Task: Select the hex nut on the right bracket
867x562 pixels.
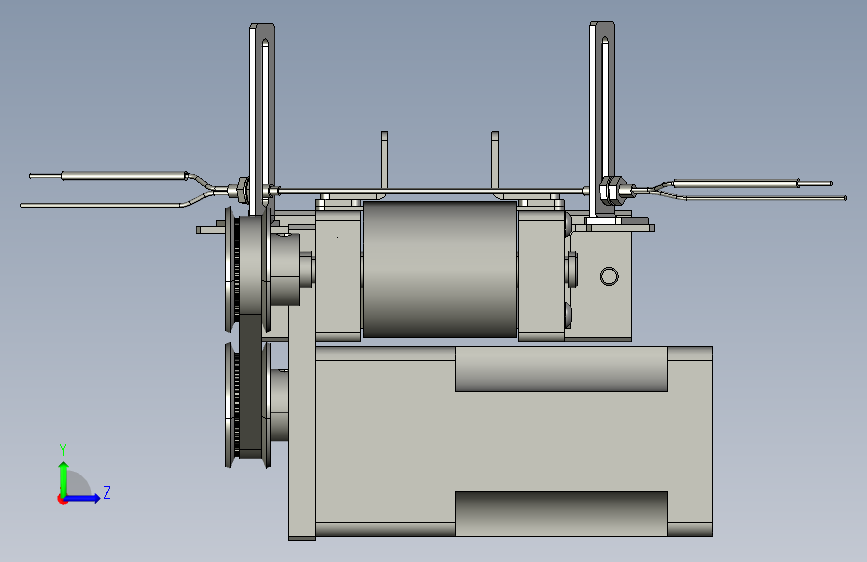Action: coord(611,189)
